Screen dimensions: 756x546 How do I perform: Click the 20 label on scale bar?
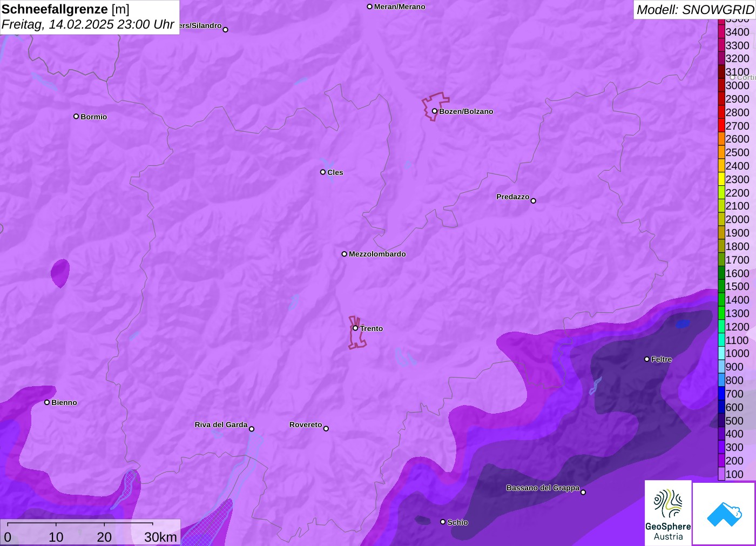pyautogui.click(x=104, y=537)
